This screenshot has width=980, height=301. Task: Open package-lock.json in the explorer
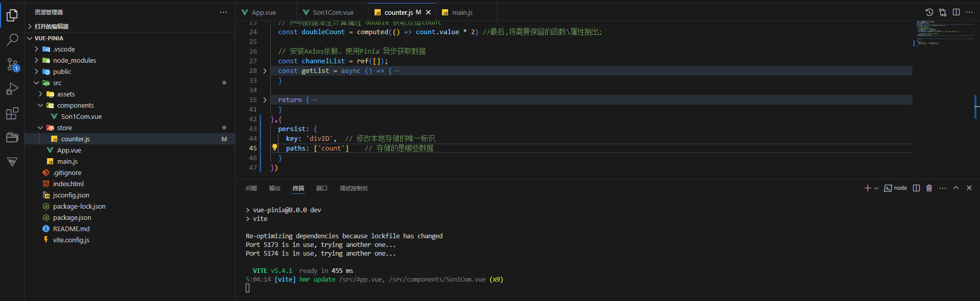coord(130,207)
